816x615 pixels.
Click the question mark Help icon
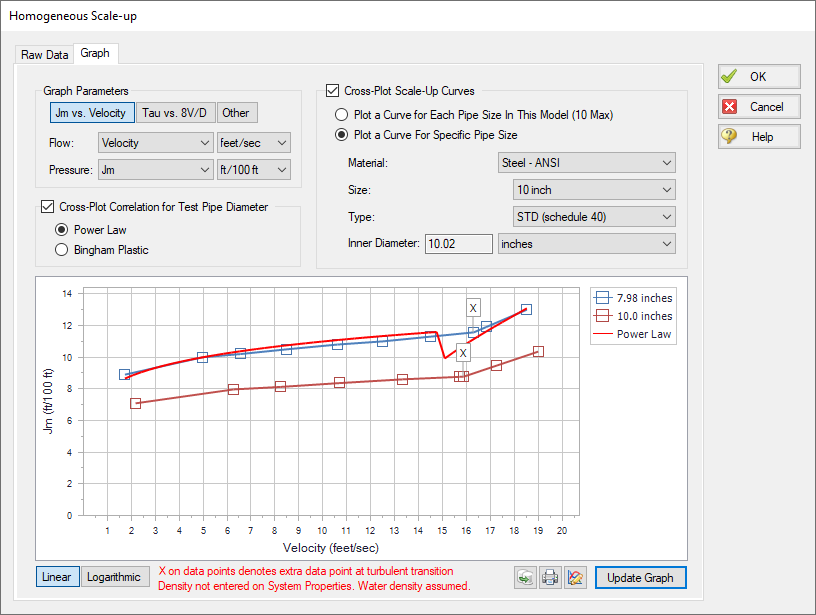(x=729, y=136)
